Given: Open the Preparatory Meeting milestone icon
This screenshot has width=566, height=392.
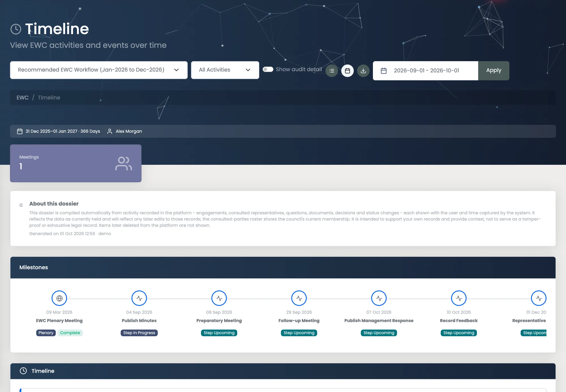Looking at the screenshot, I should point(219,298).
